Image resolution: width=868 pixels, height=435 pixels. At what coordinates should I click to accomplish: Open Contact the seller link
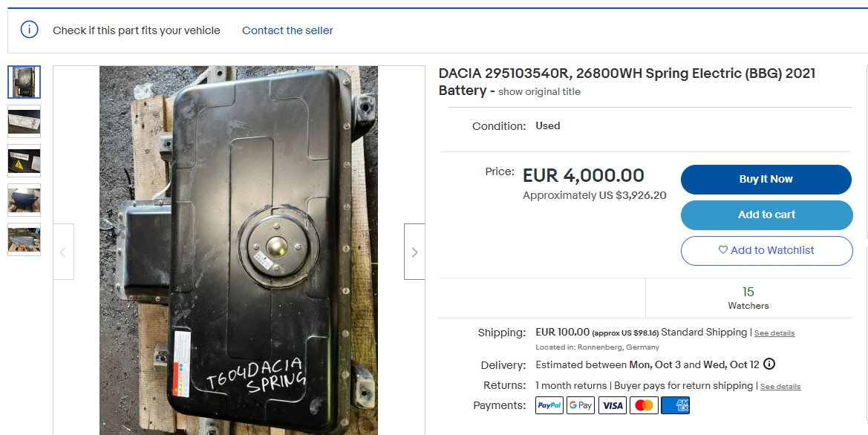[x=287, y=30]
